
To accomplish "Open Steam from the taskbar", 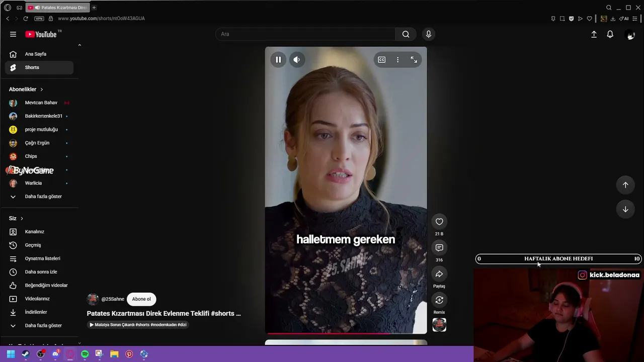I will pyautogui.click(x=26, y=354).
